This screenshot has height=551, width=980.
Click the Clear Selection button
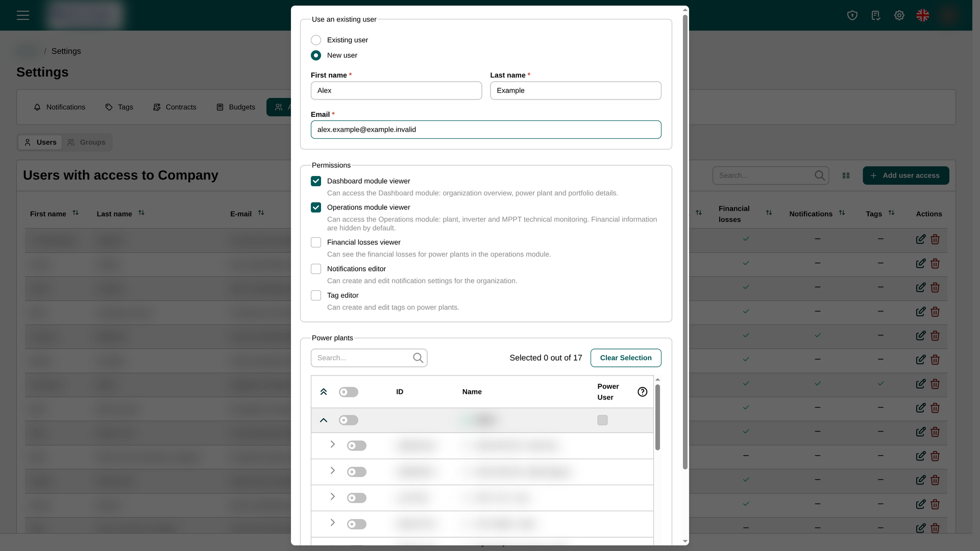tap(626, 358)
